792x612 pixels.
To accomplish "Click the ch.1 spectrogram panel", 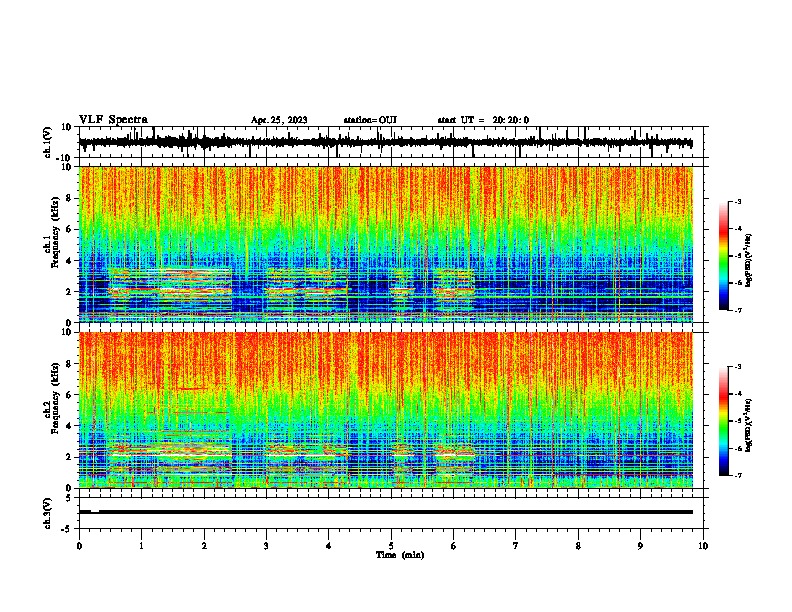I will tap(386, 244).
